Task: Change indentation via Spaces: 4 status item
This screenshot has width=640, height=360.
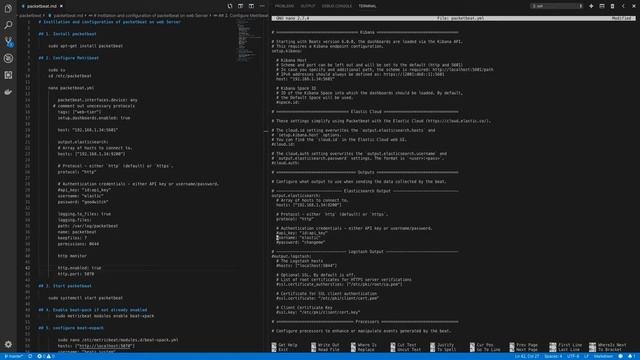Action: tap(553, 356)
